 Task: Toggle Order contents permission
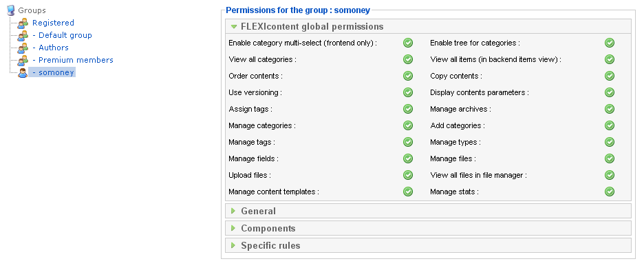point(408,76)
